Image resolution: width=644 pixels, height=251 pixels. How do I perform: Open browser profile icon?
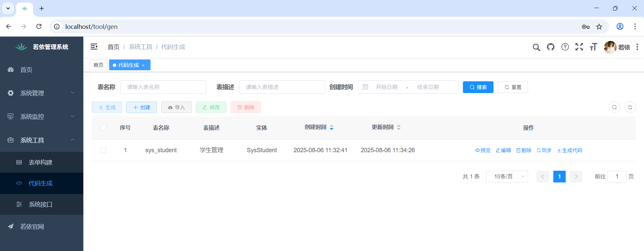point(620,27)
